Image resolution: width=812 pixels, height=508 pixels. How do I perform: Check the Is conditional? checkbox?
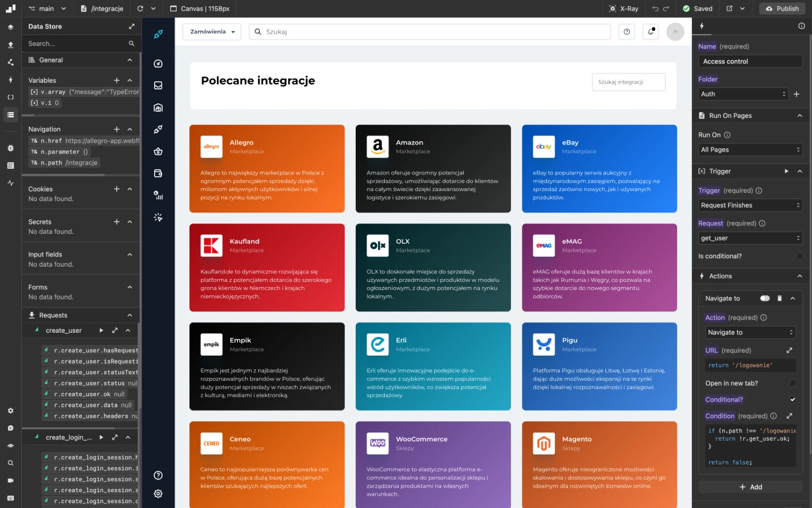point(799,256)
